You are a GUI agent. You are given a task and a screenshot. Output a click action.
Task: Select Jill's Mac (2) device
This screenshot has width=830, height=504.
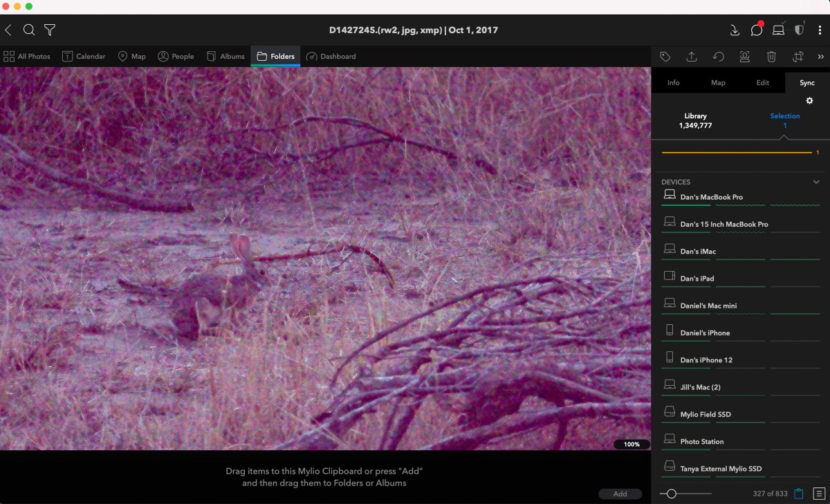[x=741, y=386]
